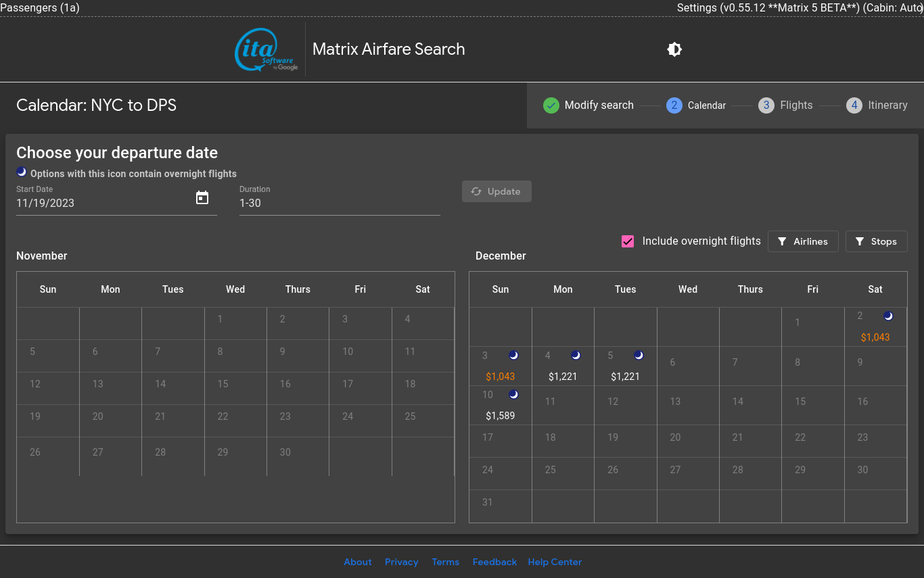The width and height of the screenshot is (924, 578).
Task: Click the moon icon on December 10
Action: pos(513,394)
